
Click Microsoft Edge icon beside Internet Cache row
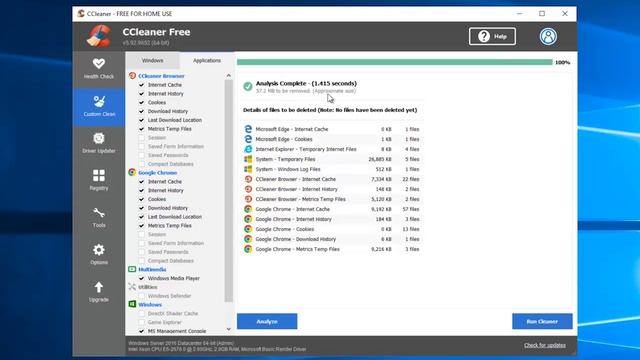point(248,129)
